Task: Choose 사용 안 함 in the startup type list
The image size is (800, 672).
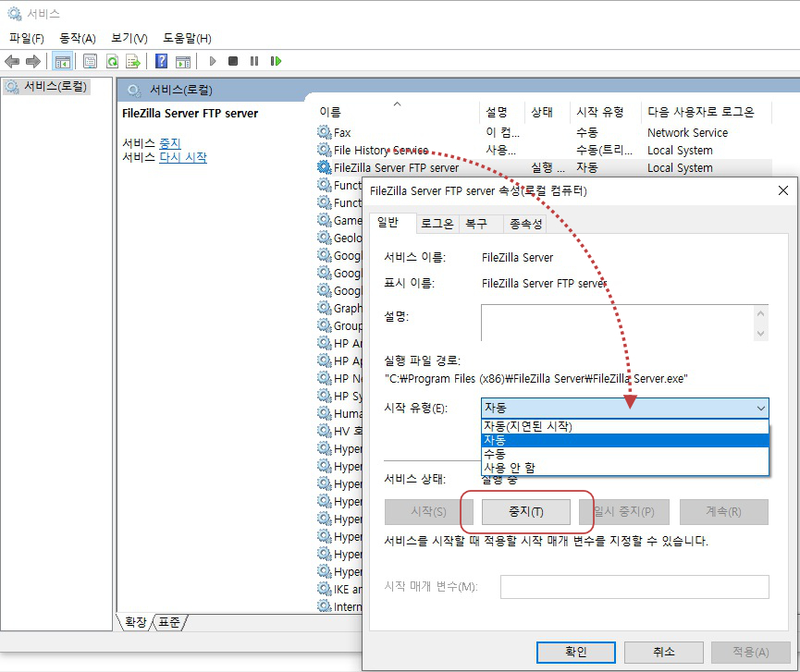Action: (624, 468)
